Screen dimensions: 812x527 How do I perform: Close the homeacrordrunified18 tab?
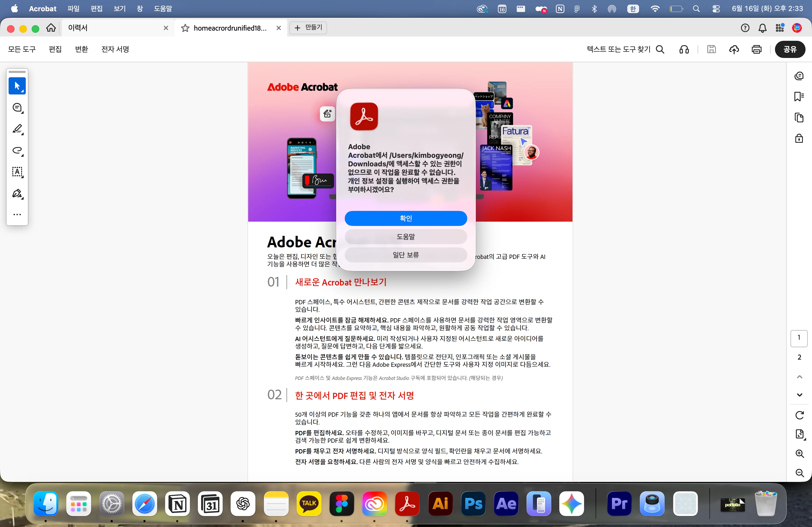coord(279,28)
